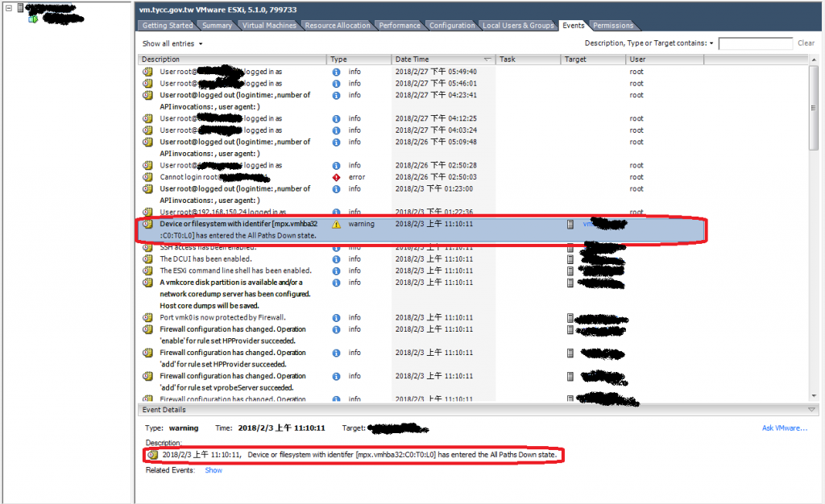Screen dimensions: 825x504
Task: Open the Show all entries dropdown
Action: tap(172, 43)
